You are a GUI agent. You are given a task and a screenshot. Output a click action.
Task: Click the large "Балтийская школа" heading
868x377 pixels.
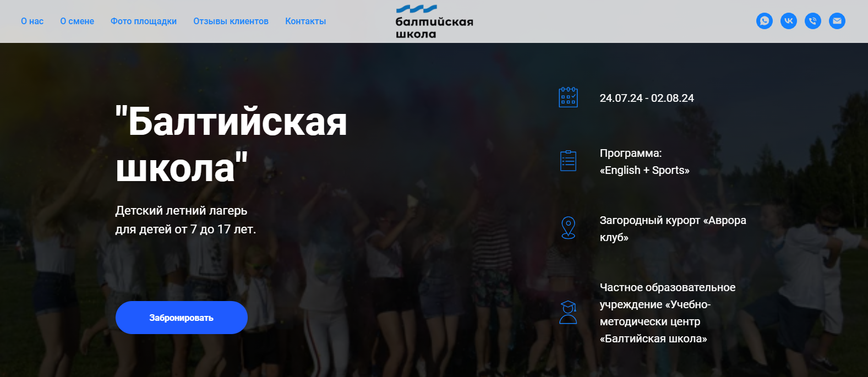click(231, 144)
